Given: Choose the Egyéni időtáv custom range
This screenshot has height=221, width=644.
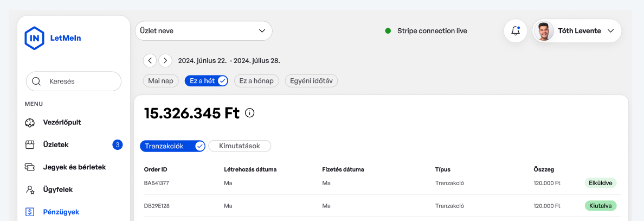Looking at the screenshot, I should click(x=311, y=81).
